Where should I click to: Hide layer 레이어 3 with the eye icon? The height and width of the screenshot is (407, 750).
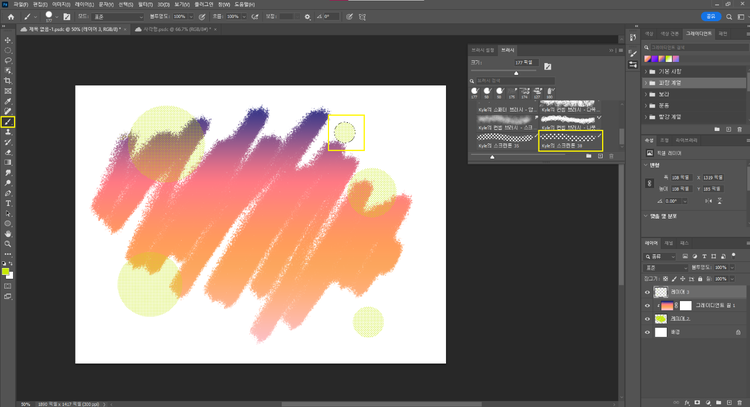pyautogui.click(x=647, y=292)
